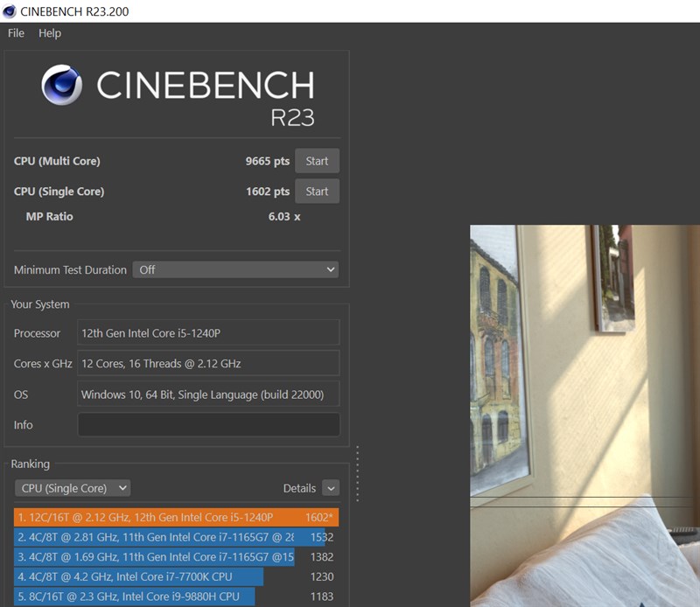Click the Cores x GHz field
Viewport: 700px width, 607px height.
point(208,363)
